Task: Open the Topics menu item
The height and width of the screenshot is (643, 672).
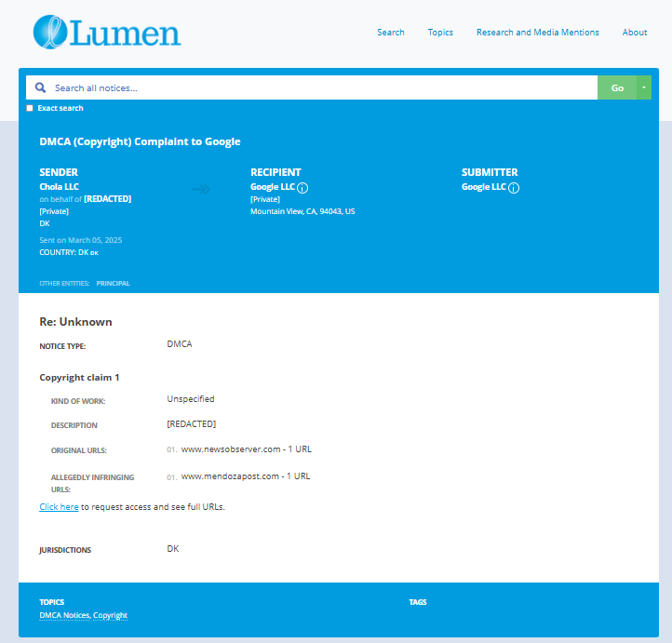Action: 440,33
